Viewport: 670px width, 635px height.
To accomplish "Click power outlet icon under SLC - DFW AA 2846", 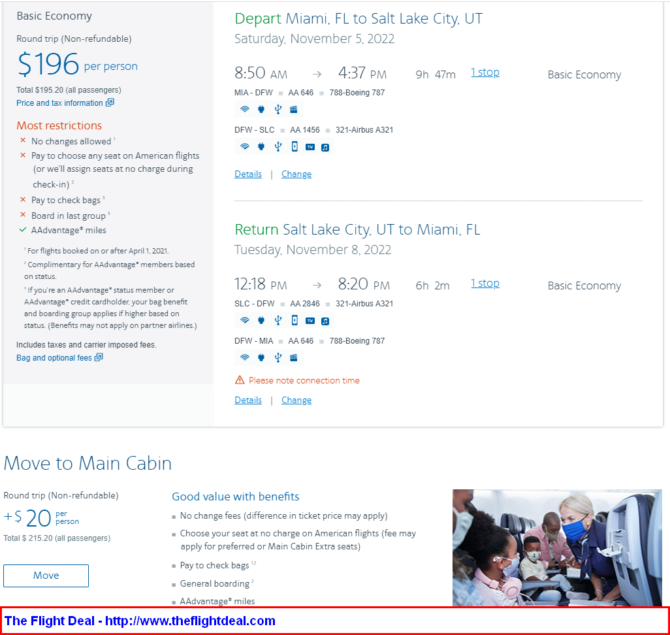I will point(261,320).
